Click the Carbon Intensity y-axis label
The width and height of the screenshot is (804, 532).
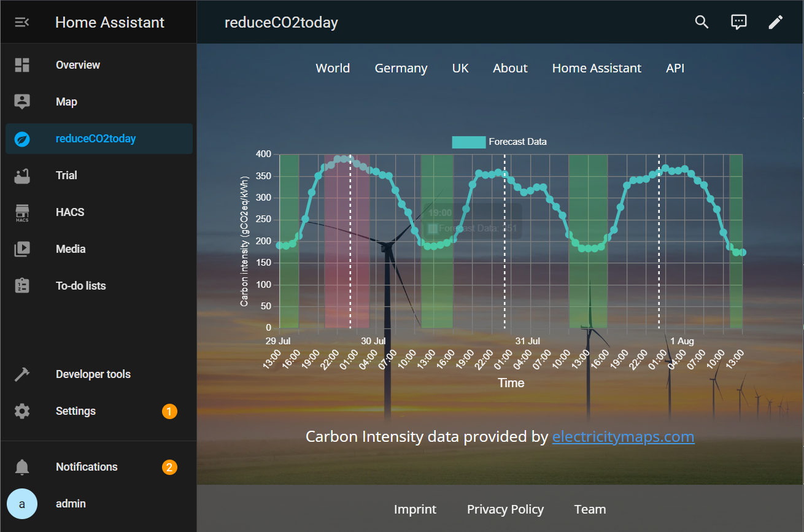[x=244, y=241]
